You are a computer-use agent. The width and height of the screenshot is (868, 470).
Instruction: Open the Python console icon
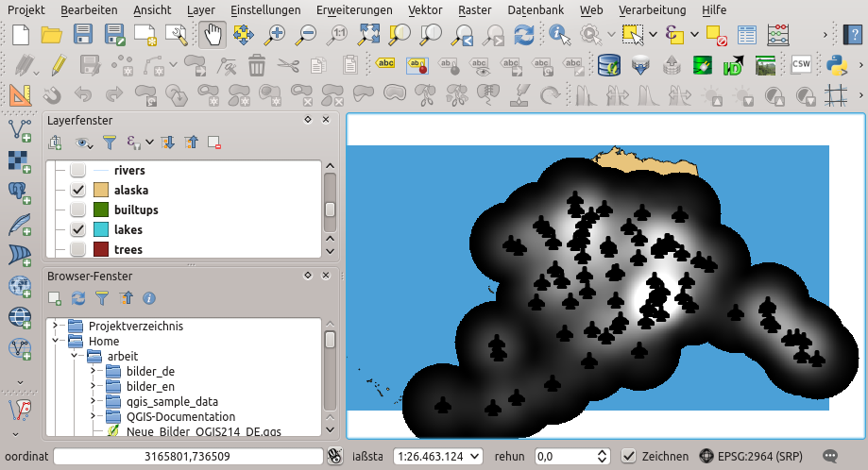(x=836, y=64)
